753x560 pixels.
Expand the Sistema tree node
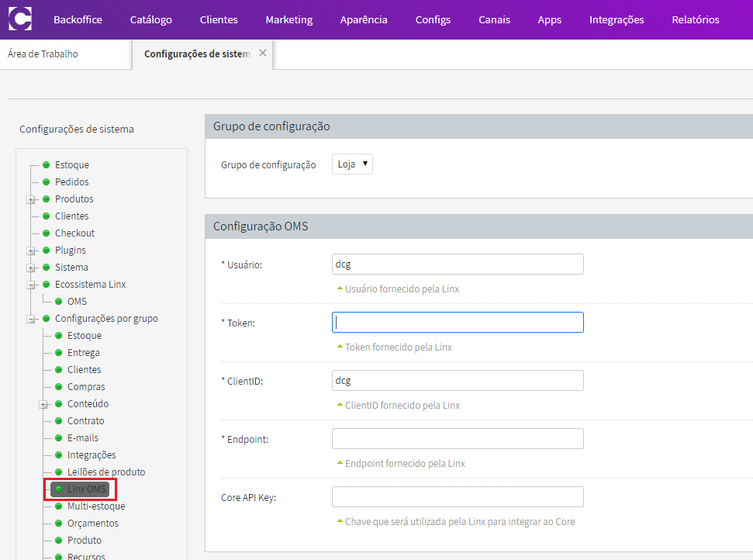point(31,268)
